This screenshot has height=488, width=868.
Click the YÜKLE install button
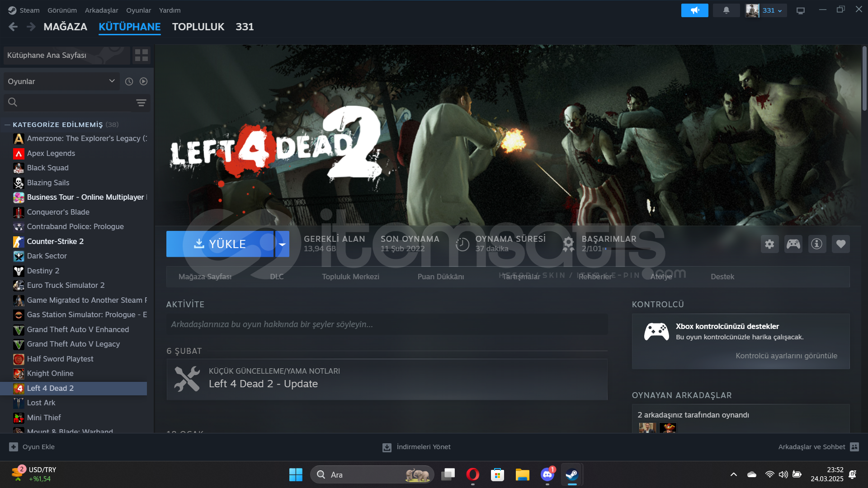coord(220,244)
